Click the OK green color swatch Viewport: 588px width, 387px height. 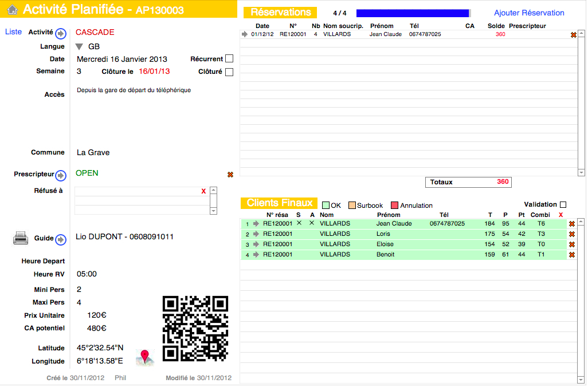(x=326, y=206)
